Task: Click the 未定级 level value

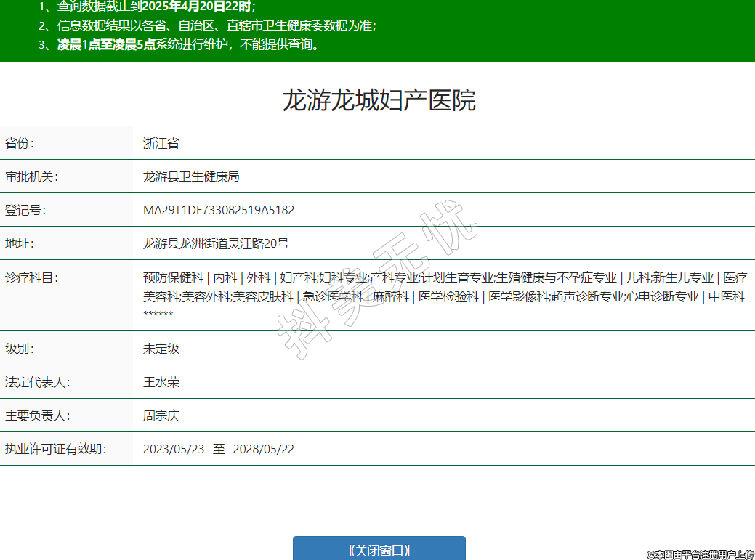Action: pyautogui.click(x=161, y=349)
